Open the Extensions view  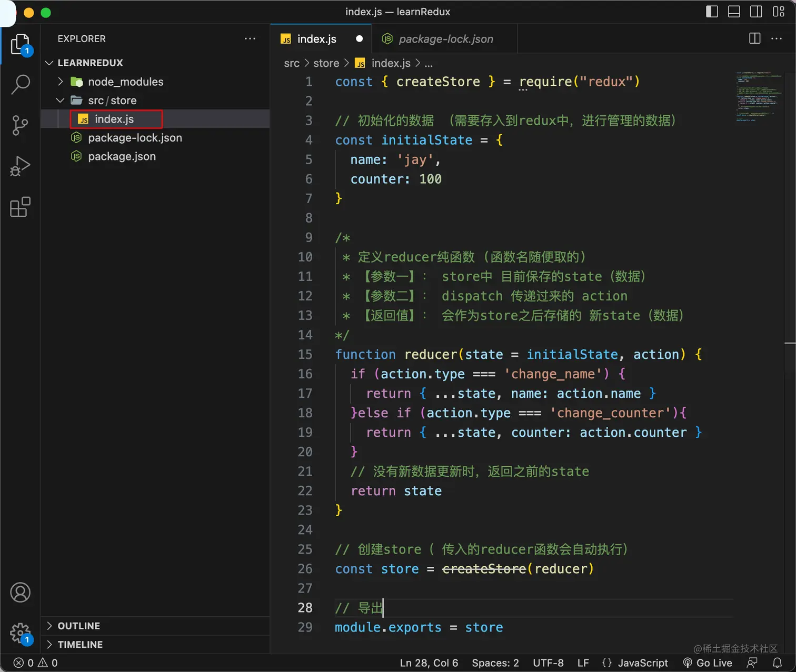click(x=21, y=207)
